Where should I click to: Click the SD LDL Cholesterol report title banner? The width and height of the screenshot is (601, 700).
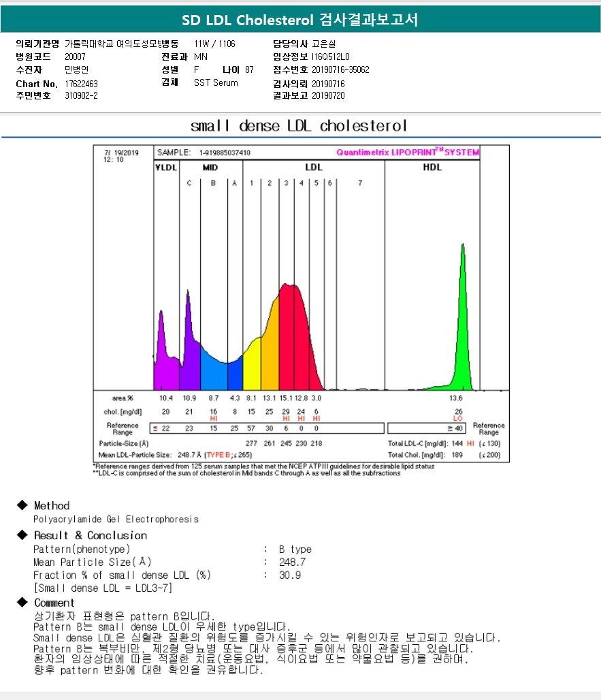(300, 20)
